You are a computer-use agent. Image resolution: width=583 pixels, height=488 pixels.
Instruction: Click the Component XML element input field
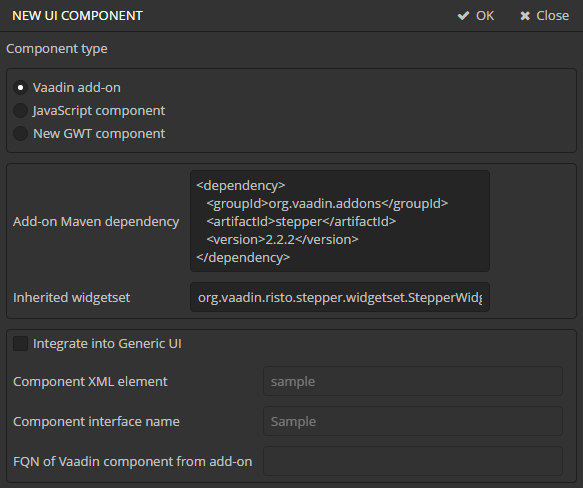tap(413, 381)
